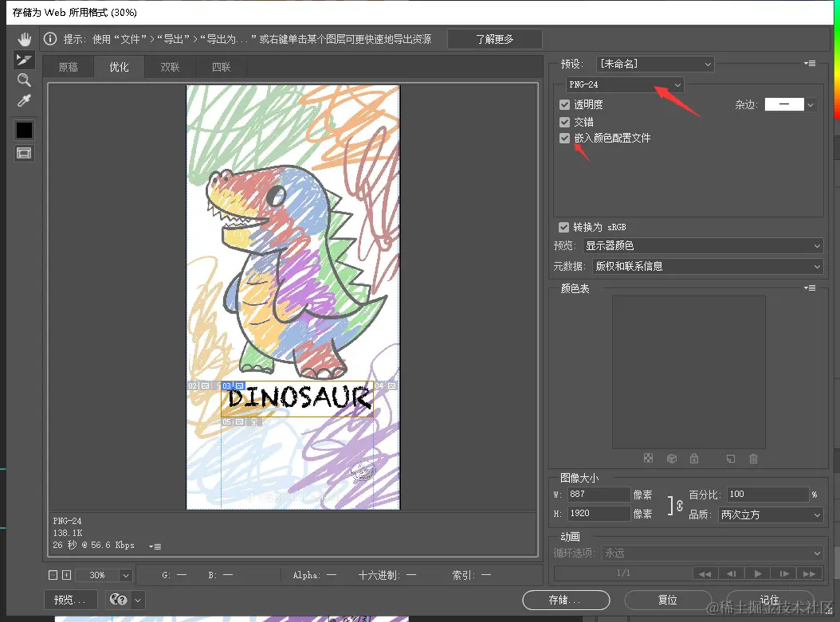Toggle the 透明度 checkbox

point(564,104)
